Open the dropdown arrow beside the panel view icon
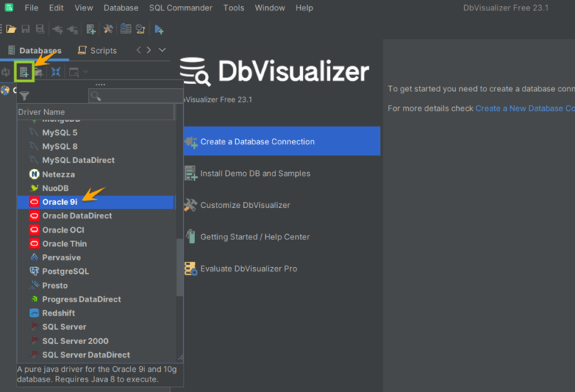The height and width of the screenshot is (392, 575). (x=85, y=72)
